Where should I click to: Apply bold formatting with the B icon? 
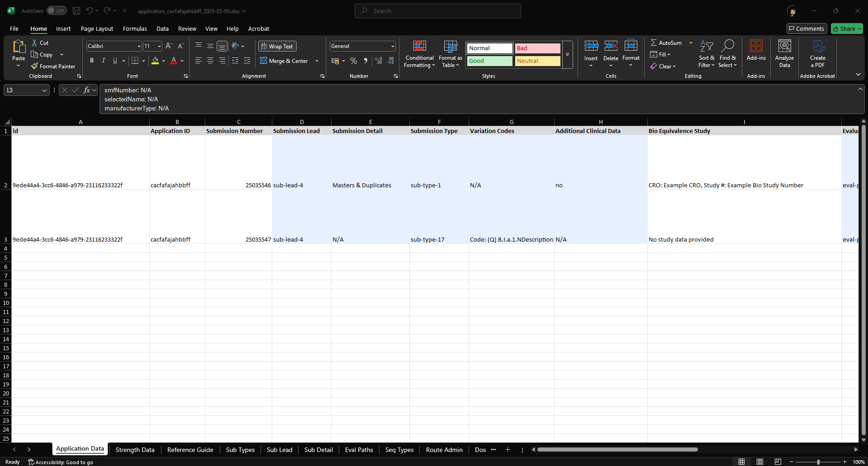(92, 61)
